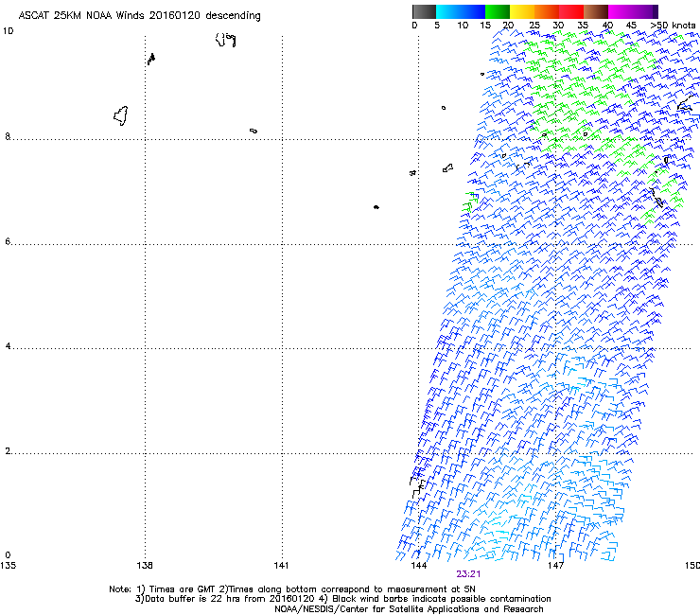Click the 'Note: 1) Times are GMT' line
This screenshot has height=615, width=700.
(292, 589)
